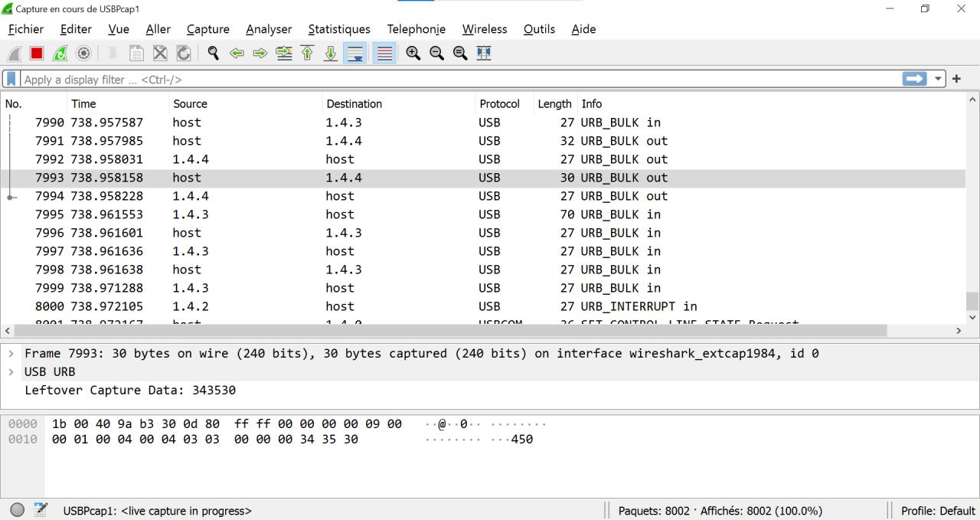Open capture options gear icon
The height and width of the screenshot is (520, 980).
pos(83,54)
